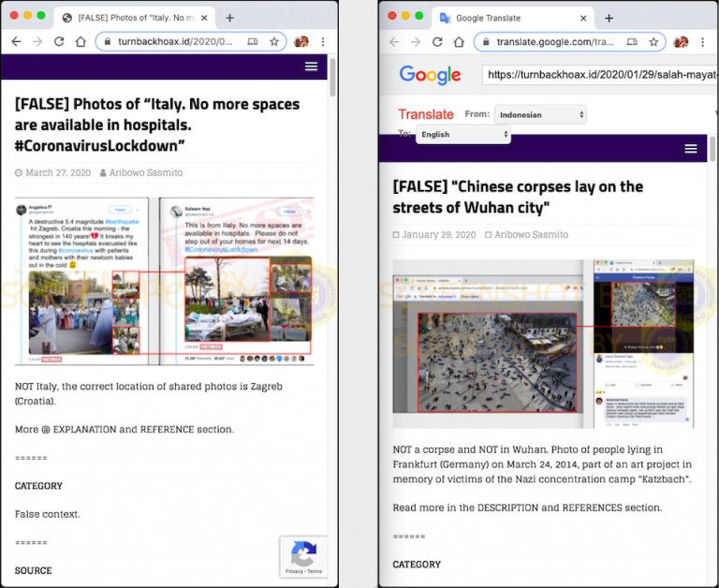Reload the Google Translate page

[x=437, y=42]
